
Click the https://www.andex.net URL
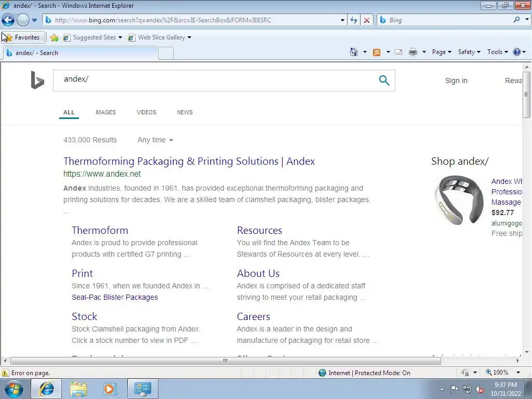[x=102, y=174]
